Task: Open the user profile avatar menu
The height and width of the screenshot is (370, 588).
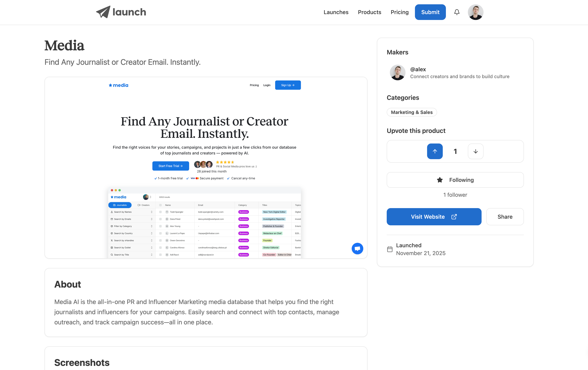Action: click(x=475, y=12)
